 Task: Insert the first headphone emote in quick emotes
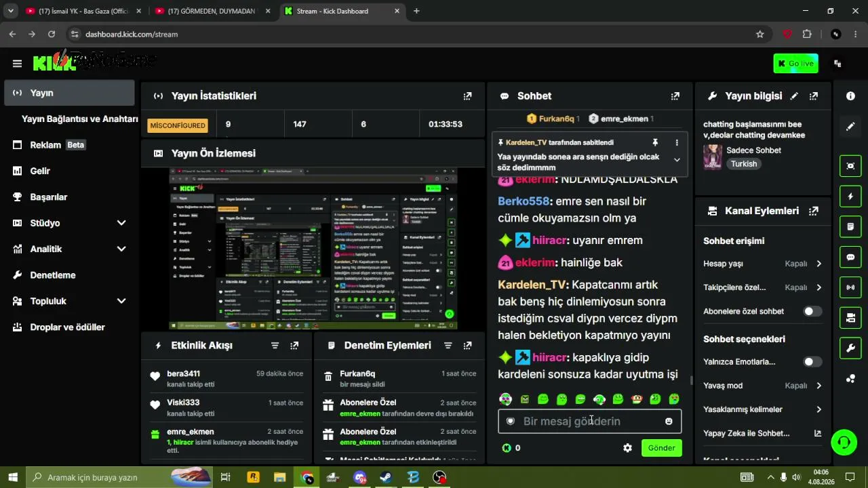[505, 399]
